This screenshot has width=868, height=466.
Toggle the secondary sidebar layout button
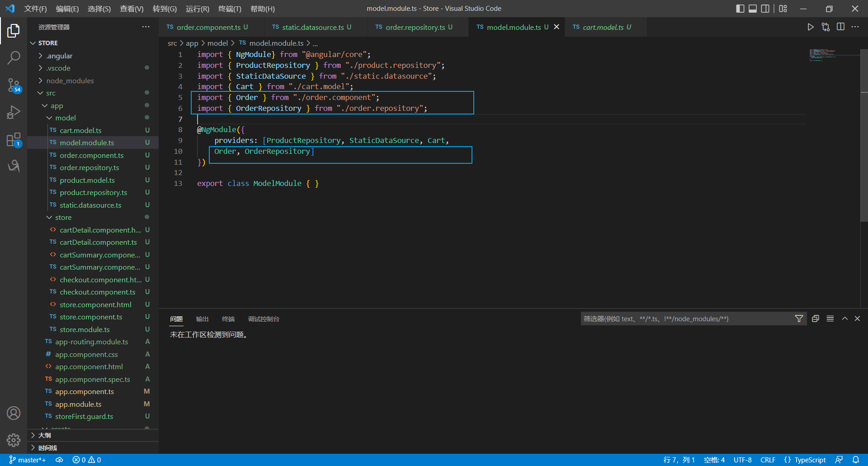coord(765,9)
